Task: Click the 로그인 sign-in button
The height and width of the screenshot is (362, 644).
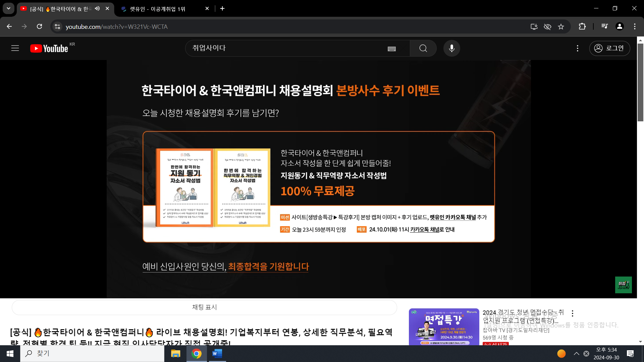Action: [609, 48]
